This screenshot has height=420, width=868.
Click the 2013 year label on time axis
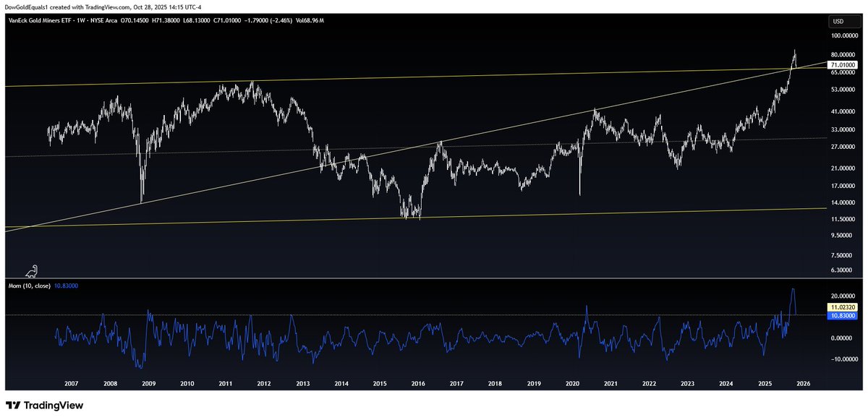(x=302, y=384)
